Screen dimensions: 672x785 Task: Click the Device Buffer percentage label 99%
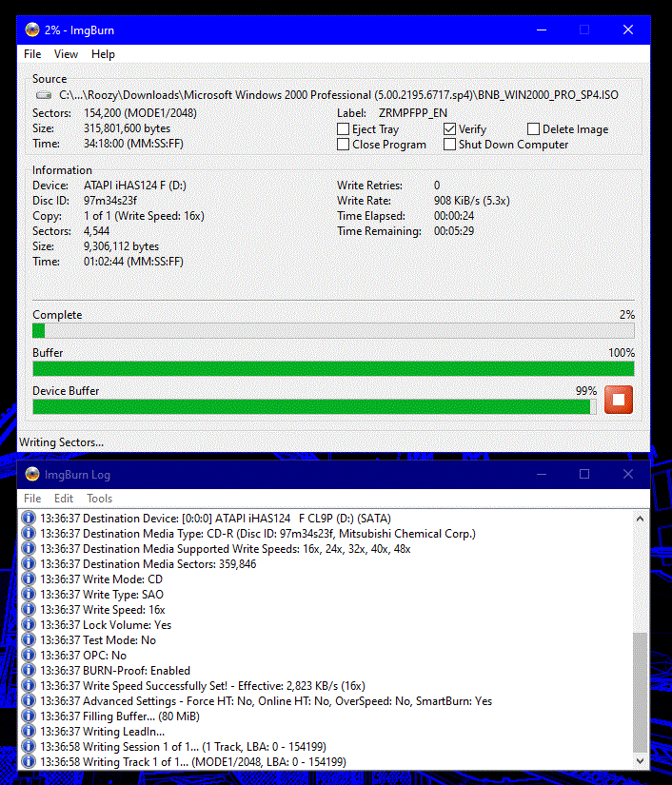(x=586, y=391)
